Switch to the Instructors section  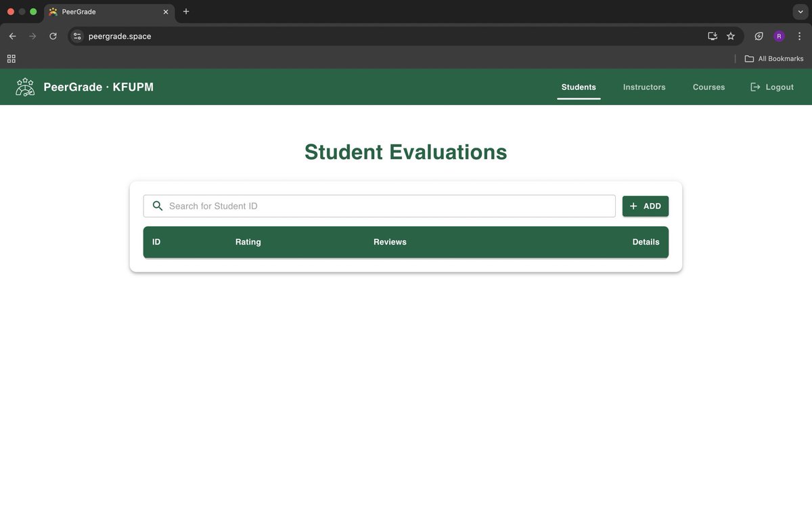pos(644,87)
